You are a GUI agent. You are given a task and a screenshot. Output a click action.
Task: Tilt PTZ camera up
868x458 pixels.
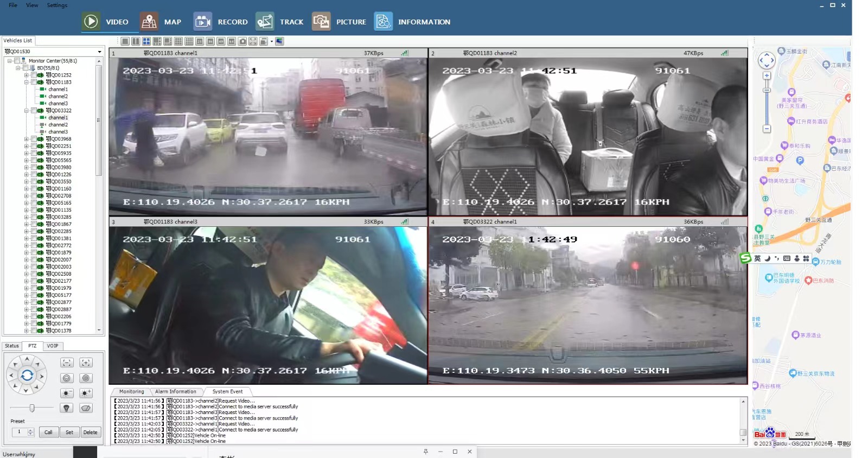point(27,359)
